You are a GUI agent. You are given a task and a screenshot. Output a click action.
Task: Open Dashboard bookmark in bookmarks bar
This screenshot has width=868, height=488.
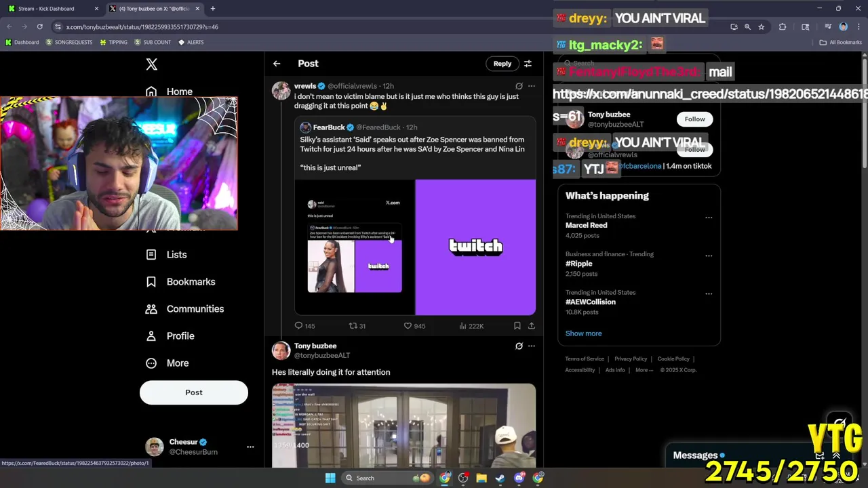pos(22,42)
